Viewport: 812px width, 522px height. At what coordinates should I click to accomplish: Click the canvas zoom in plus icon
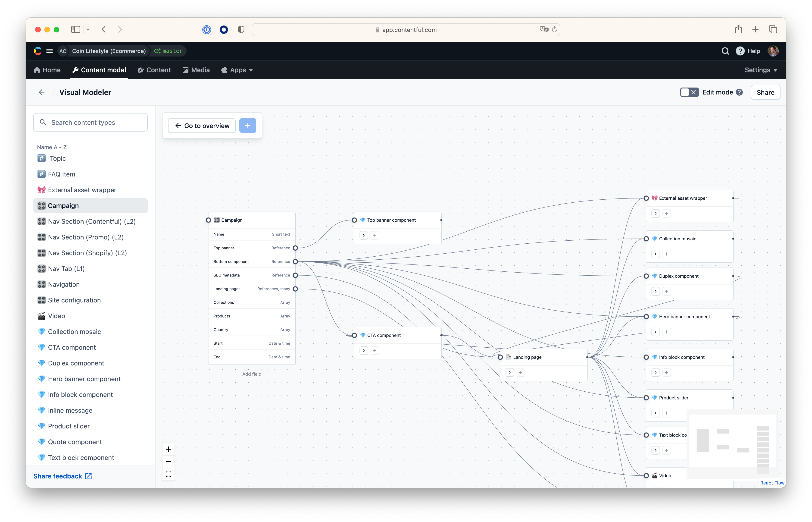[x=168, y=450]
